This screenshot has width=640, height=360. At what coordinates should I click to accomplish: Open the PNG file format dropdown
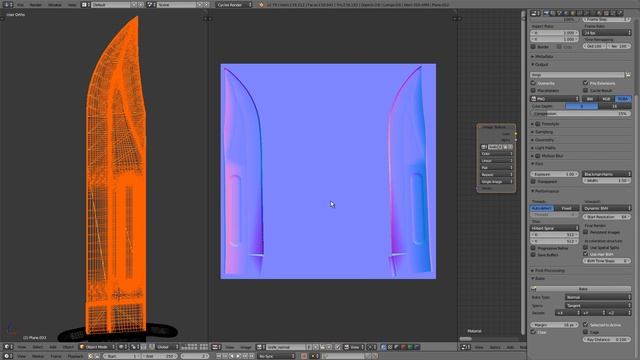[x=555, y=99]
